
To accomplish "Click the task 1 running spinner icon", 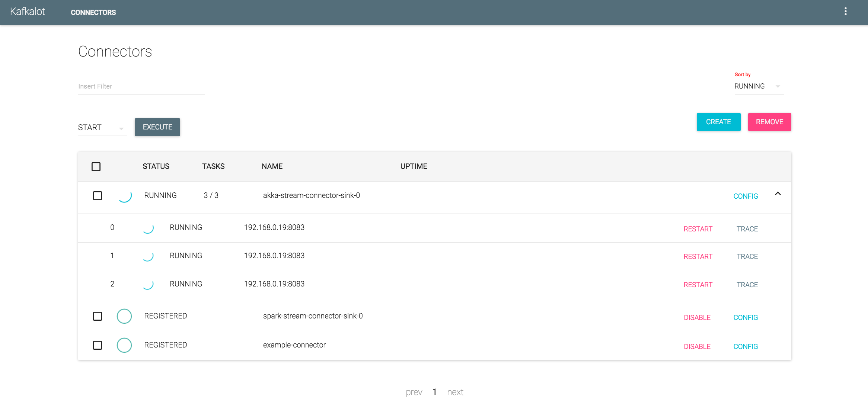I will [148, 256].
